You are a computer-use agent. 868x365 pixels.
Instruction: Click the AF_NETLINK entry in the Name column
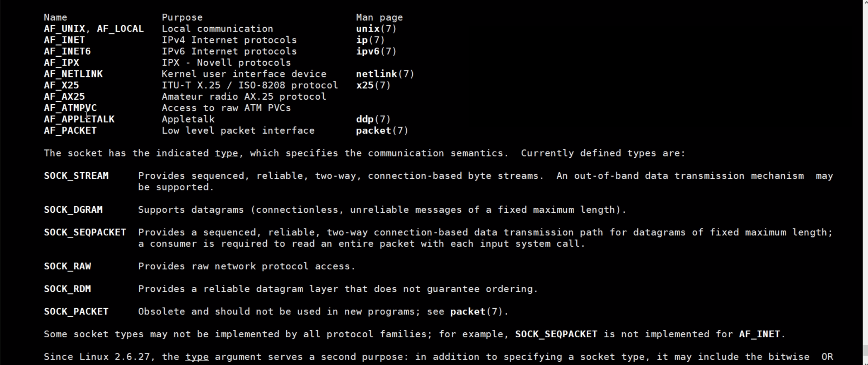pos(73,74)
